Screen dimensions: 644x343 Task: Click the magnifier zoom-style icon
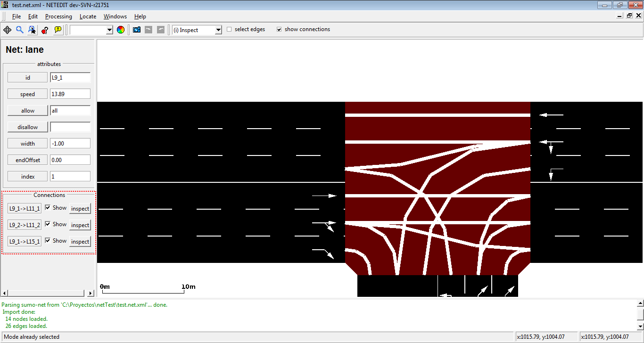click(x=20, y=30)
